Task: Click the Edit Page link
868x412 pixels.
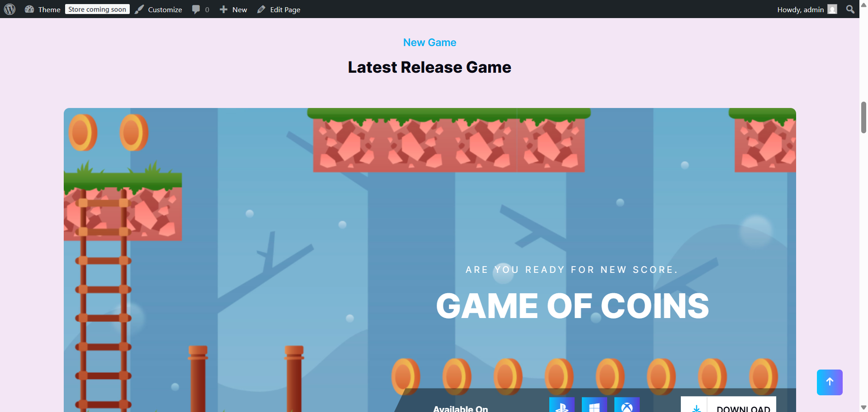Action: click(x=285, y=9)
